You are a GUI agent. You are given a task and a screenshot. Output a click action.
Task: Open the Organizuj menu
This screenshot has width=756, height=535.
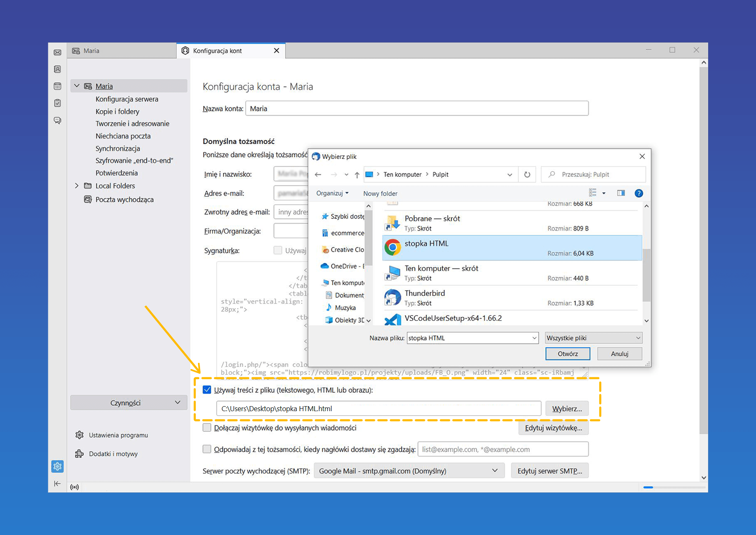pos(333,193)
